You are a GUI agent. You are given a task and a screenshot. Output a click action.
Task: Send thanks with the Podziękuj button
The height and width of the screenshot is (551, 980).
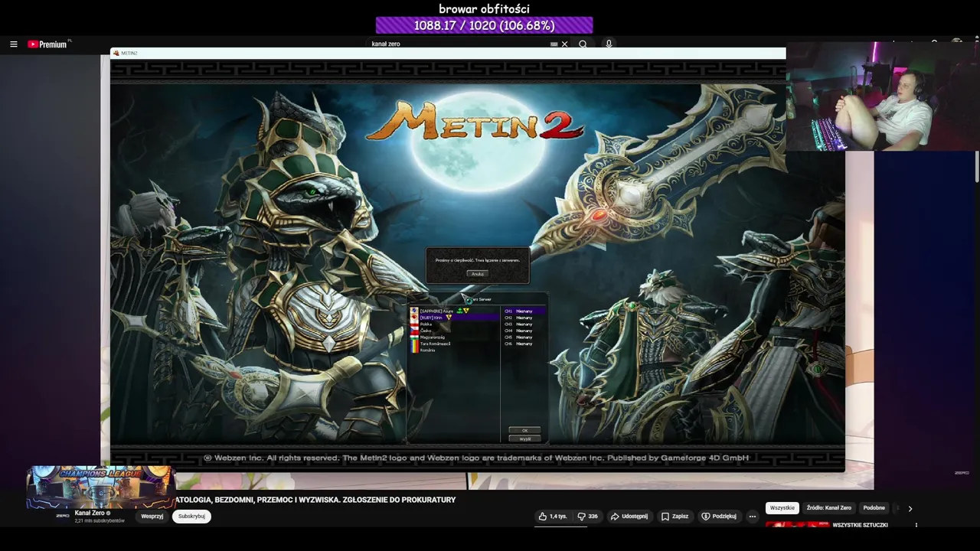(x=719, y=517)
